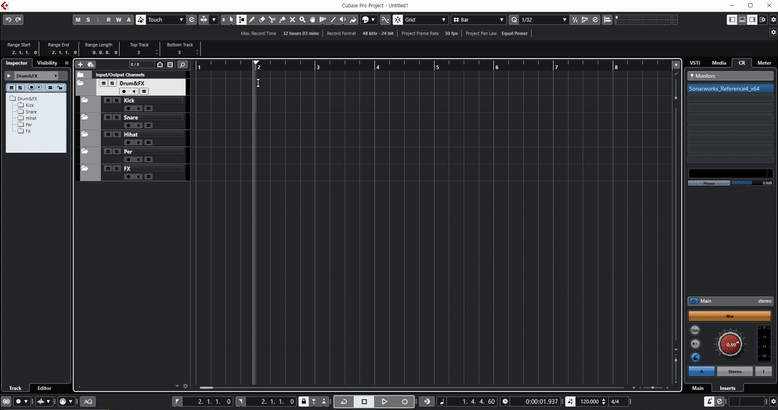Select the Erase tool
Screen dimensions: 778x410
tap(262, 20)
